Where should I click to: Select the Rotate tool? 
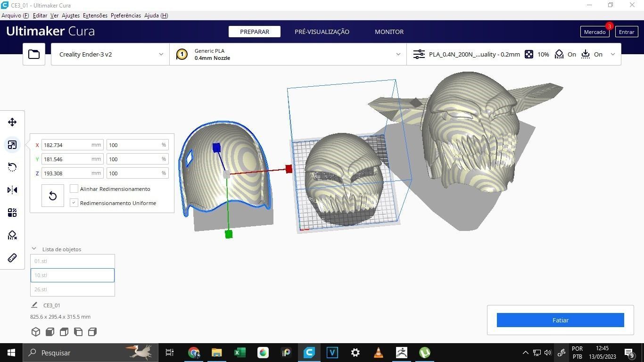[x=12, y=167]
